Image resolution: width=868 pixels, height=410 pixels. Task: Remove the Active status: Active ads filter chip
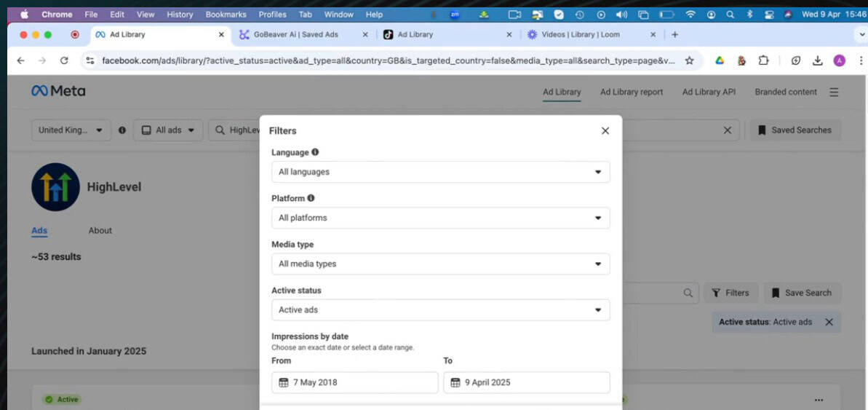click(829, 322)
